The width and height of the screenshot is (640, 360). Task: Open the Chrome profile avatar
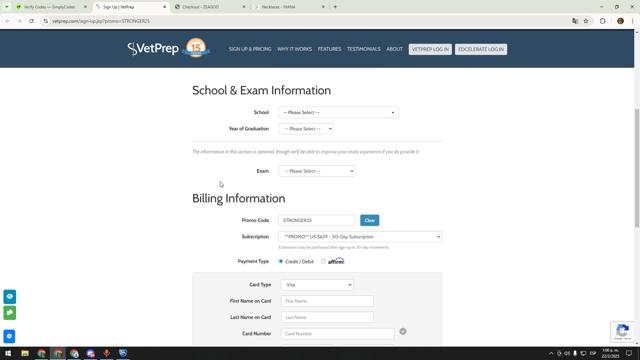tap(620, 21)
